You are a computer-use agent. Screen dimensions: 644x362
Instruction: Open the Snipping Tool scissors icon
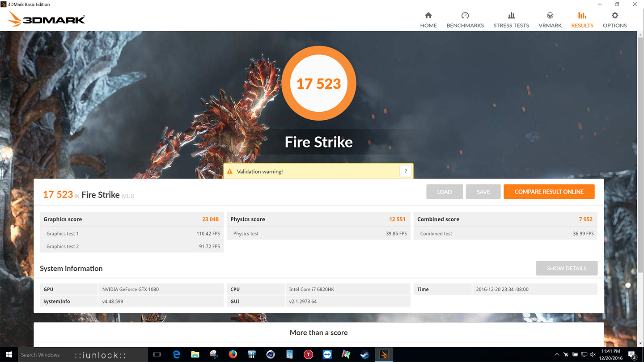click(214, 355)
